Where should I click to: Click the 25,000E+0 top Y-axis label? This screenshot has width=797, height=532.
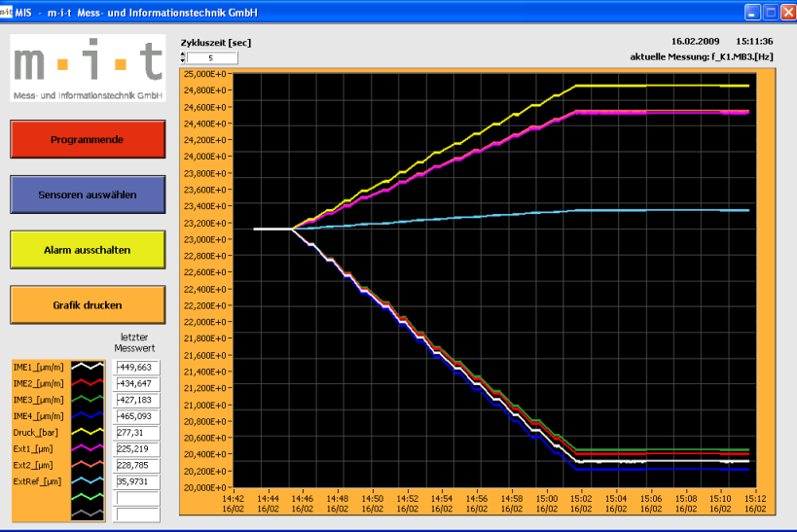(204, 74)
